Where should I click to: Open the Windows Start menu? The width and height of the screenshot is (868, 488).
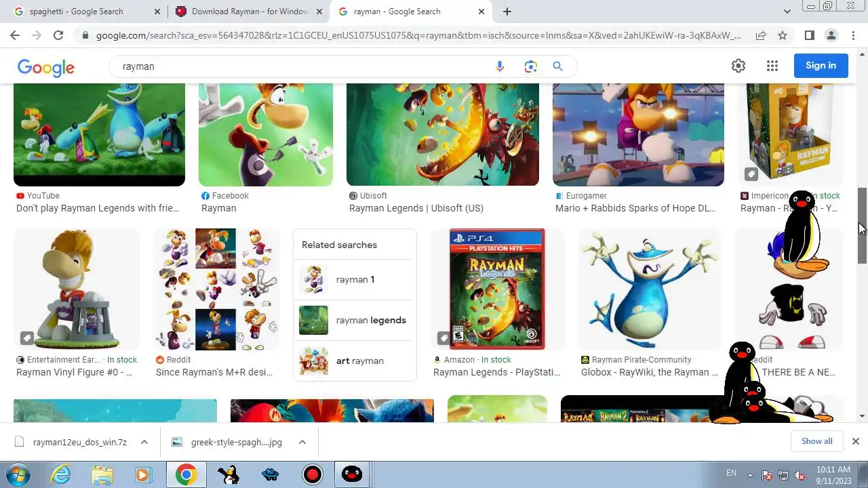pos(18,474)
